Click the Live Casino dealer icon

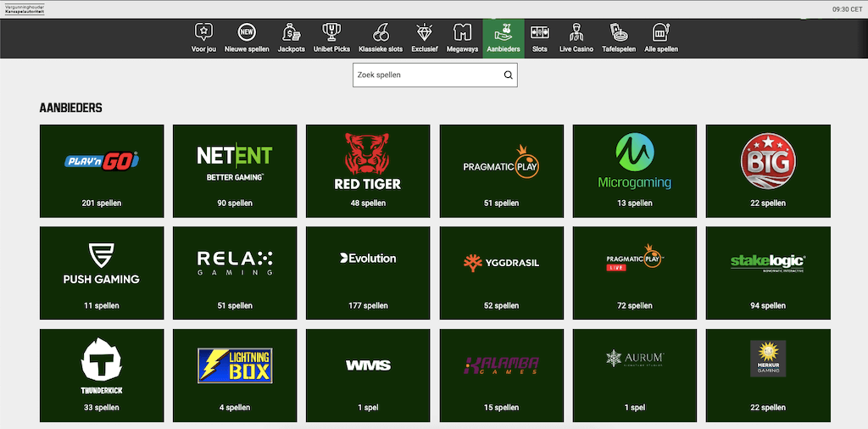point(576,32)
